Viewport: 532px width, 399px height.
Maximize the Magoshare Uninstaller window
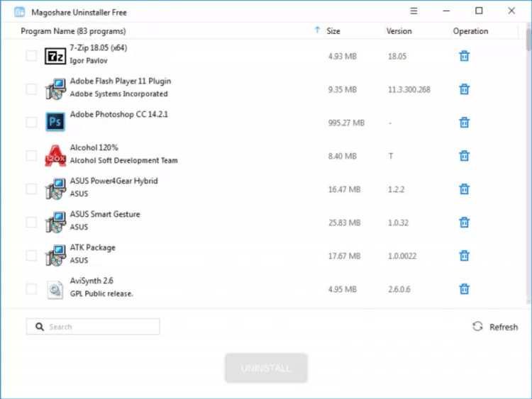[479, 11]
